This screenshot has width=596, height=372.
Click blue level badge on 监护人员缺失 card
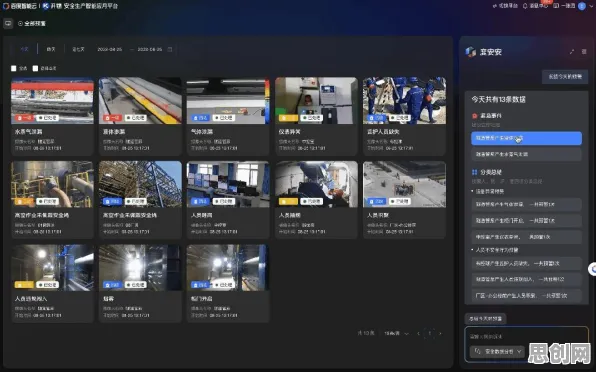pyautogui.click(x=376, y=118)
